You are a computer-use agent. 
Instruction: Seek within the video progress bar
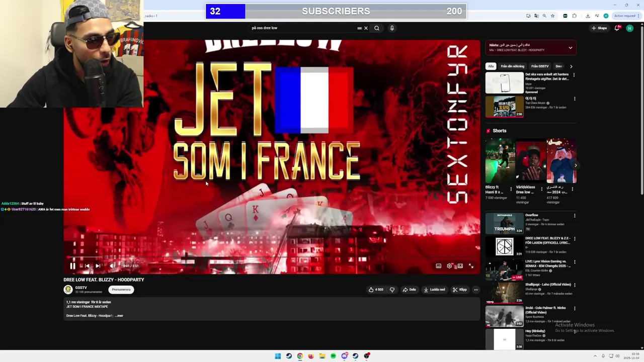pos(272,257)
